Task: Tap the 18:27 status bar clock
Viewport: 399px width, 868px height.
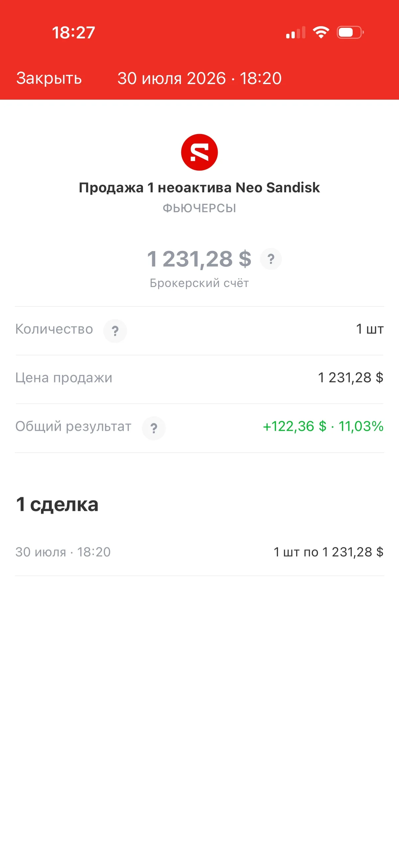Action: pos(73,33)
